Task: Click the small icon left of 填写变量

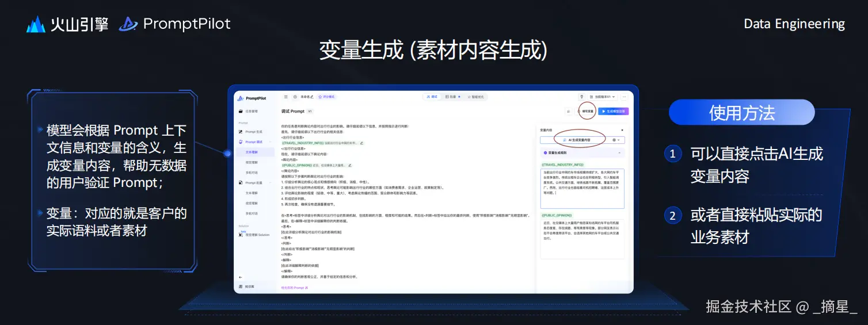Action: [568, 111]
